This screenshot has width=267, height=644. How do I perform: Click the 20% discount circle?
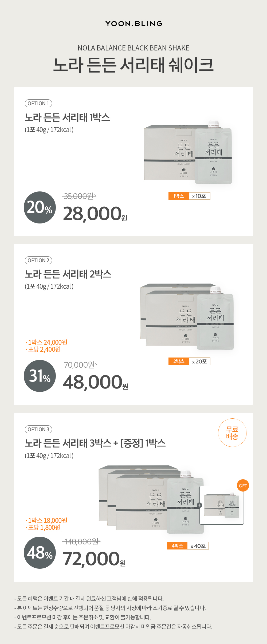[x=40, y=207]
